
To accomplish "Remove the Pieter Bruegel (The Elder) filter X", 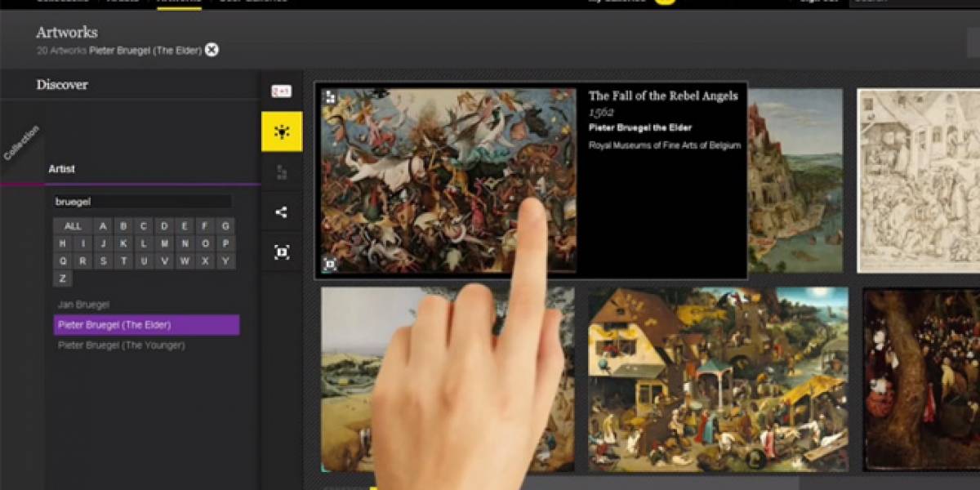I will tap(212, 50).
